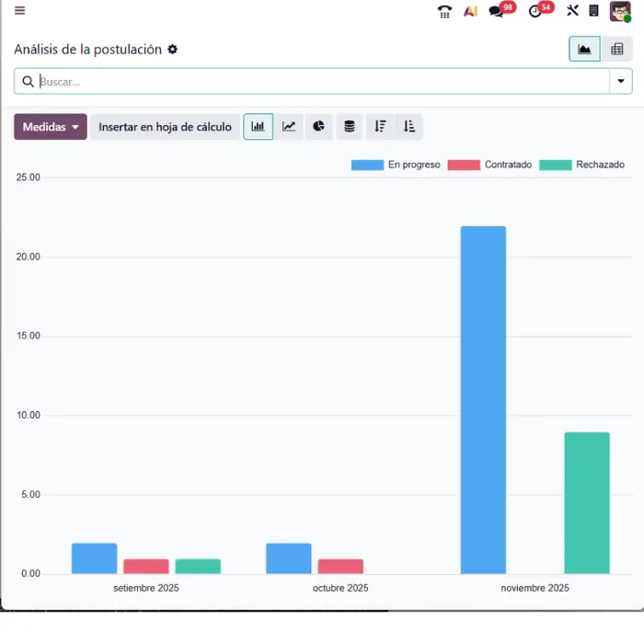Click the Buscar search field
The height and width of the screenshot is (644, 644).
tap(322, 81)
